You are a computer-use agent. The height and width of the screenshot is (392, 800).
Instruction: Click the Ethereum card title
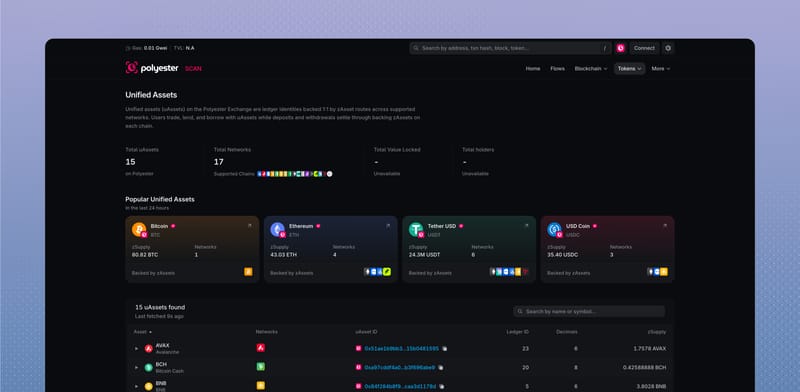tap(301, 226)
